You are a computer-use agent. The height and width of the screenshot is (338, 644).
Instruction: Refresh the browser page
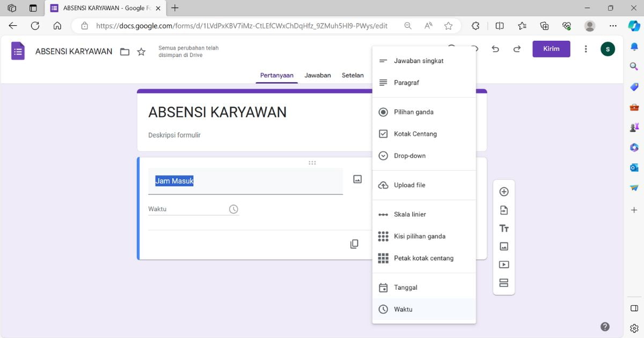(35, 26)
